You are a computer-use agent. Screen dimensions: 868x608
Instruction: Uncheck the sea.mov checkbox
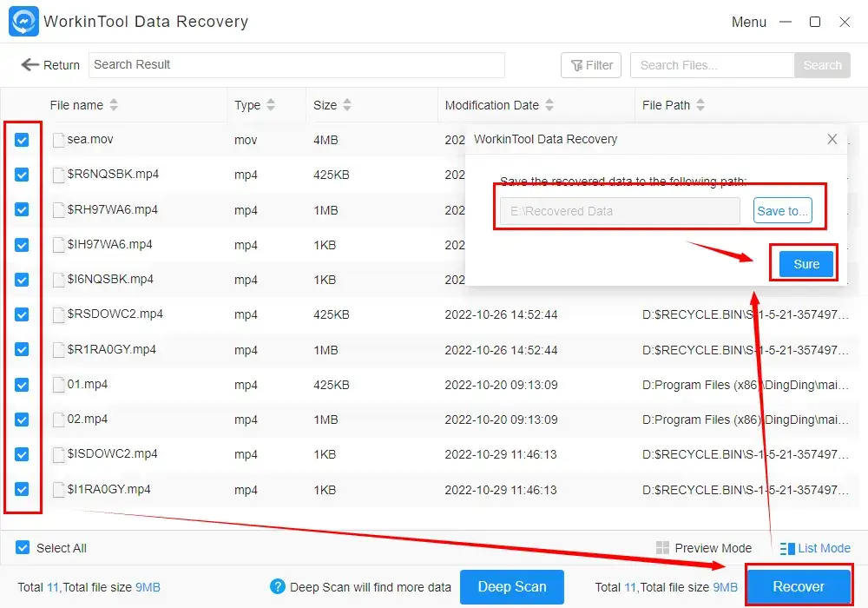click(x=22, y=140)
